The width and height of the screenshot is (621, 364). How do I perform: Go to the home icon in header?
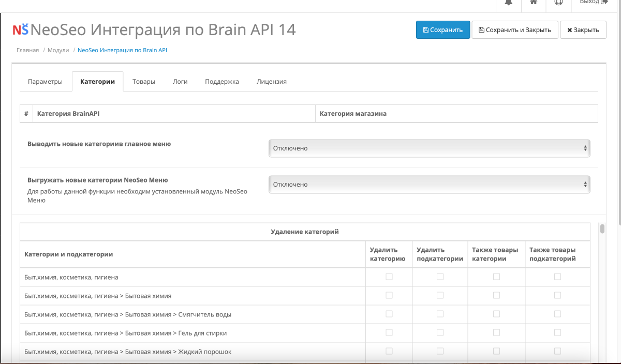(x=533, y=3)
